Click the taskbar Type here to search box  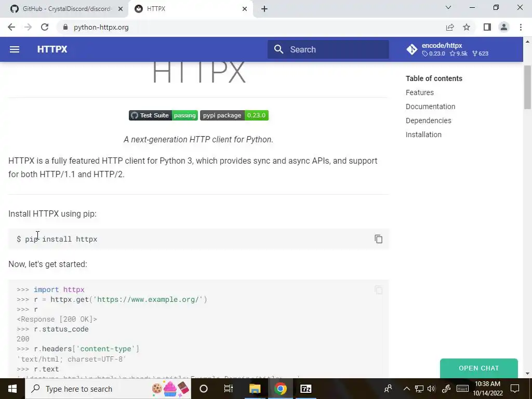[108, 389]
